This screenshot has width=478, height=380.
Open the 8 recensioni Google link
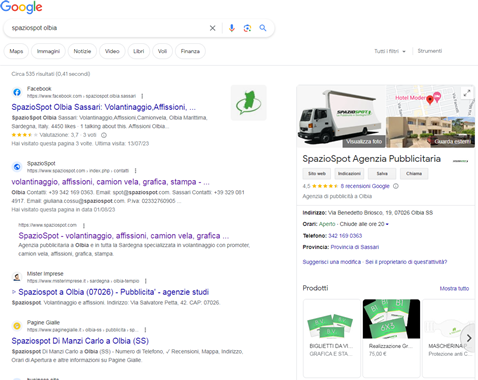click(x=365, y=186)
